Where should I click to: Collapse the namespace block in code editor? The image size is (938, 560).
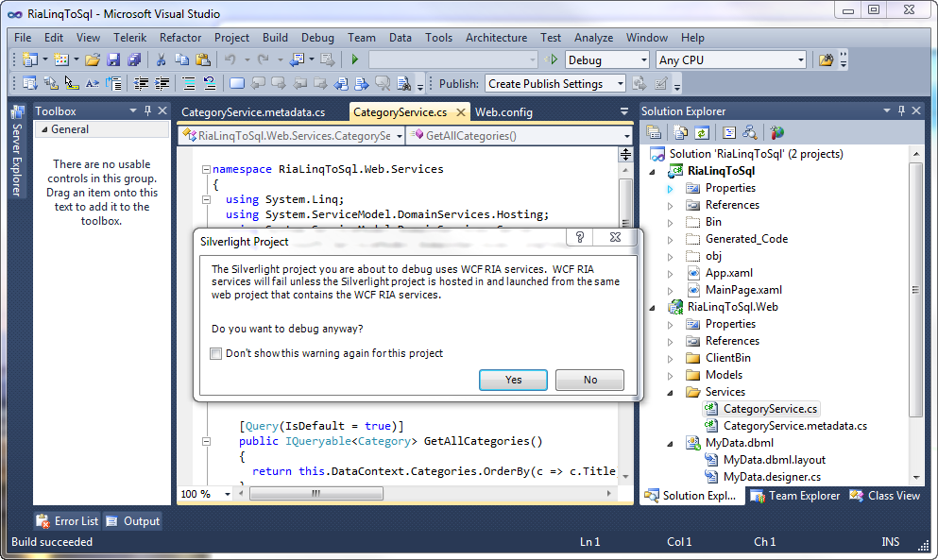click(206, 169)
